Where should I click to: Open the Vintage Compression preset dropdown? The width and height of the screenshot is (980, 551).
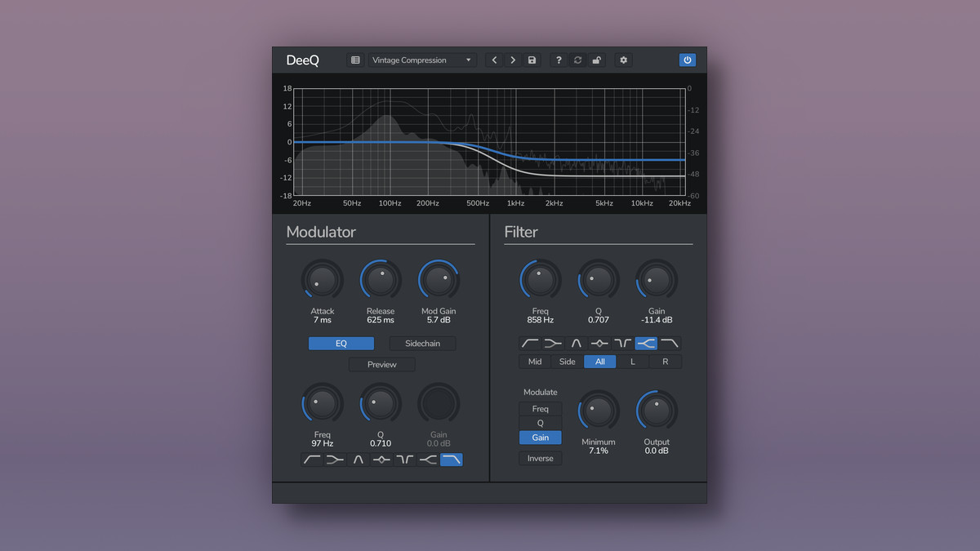tap(421, 60)
